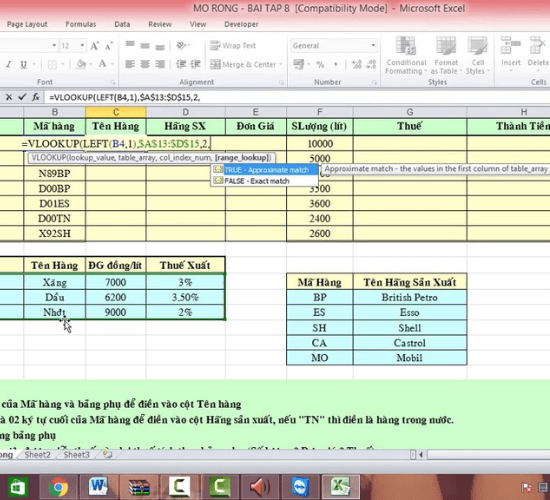550x500 pixels.
Task: Expand the Merge & Center dropdown arrow
Action: point(281,65)
